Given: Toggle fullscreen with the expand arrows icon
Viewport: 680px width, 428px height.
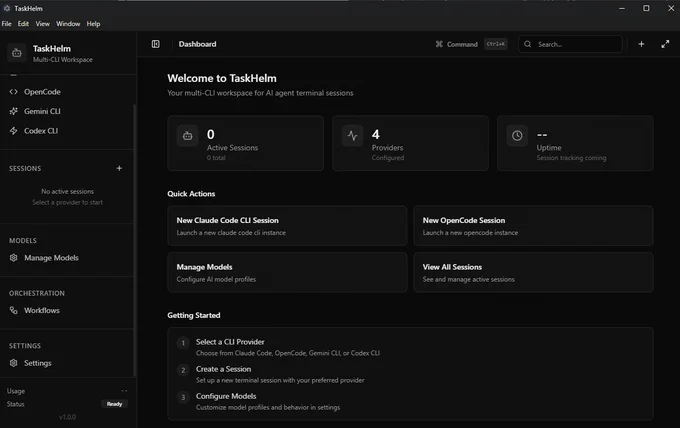Looking at the screenshot, I should (665, 44).
